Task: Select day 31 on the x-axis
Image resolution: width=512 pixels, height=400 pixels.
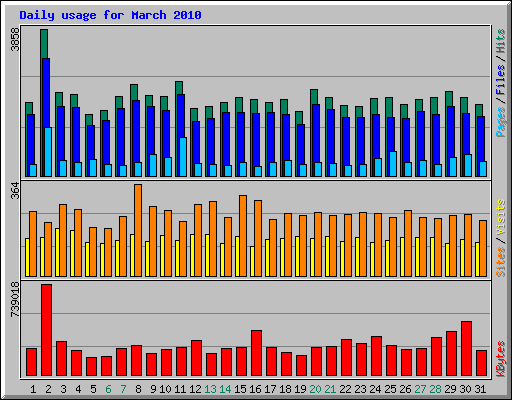Action: pyautogui.click(x=480, y=389)
